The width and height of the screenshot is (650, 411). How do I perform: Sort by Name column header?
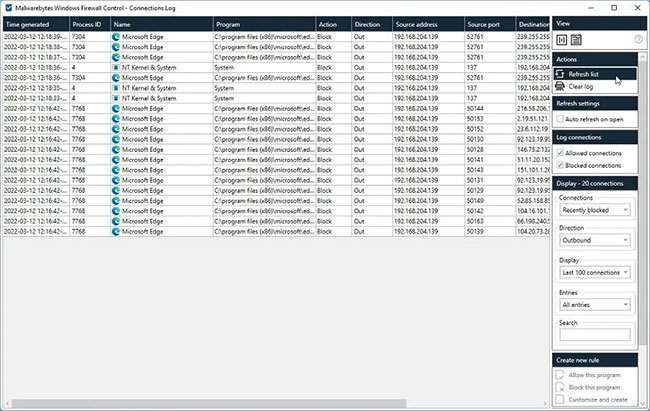(x=162, y=24)
